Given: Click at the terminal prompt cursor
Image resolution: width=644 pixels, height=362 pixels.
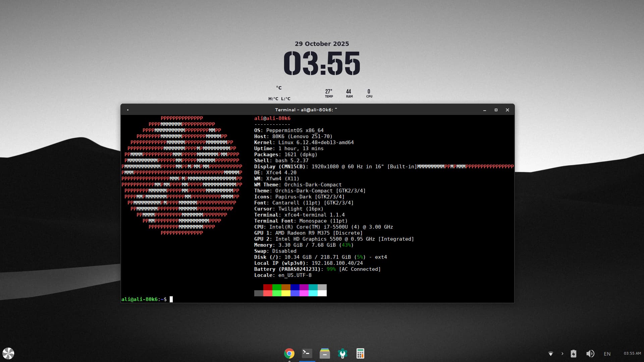Looking at the screenshot, I should 171,299.
